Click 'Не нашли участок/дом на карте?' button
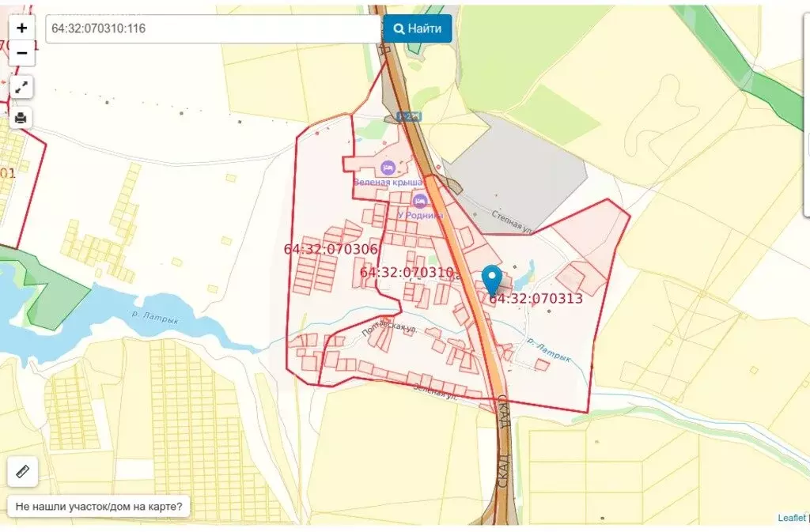Viewport: 810px width, 532px height. [x=99, y=506]
